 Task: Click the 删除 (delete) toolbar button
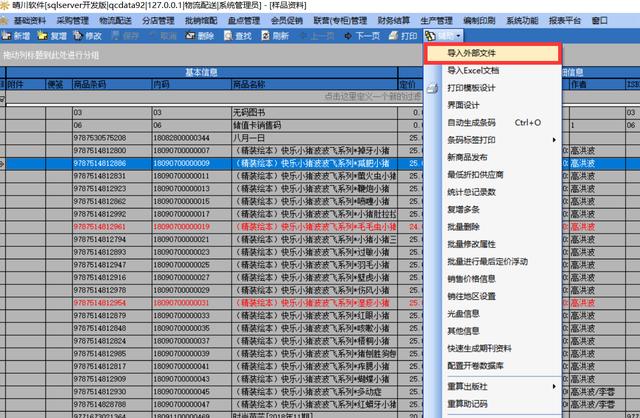200,36
